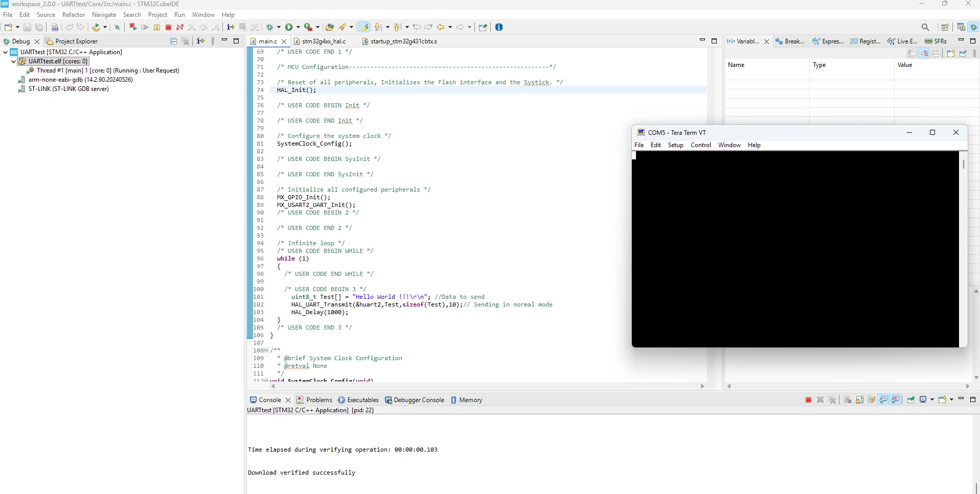
Task: Click the green Run launch icon
Action: (289, 27)
